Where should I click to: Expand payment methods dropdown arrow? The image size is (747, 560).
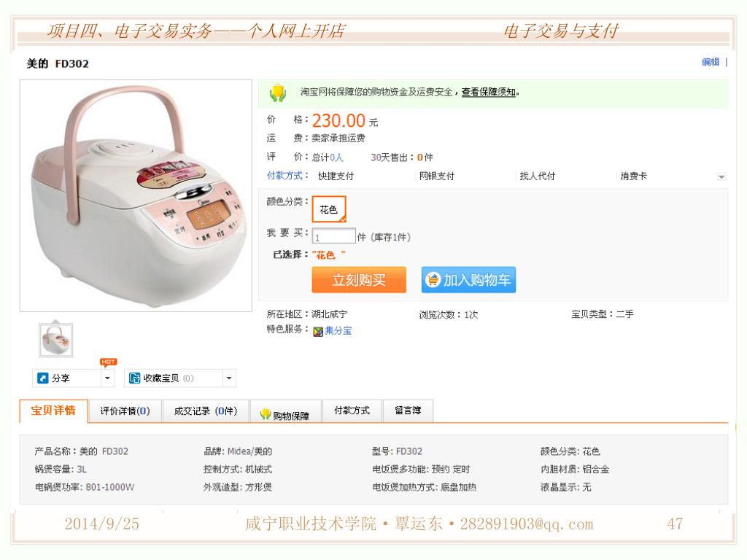(721, 177)
